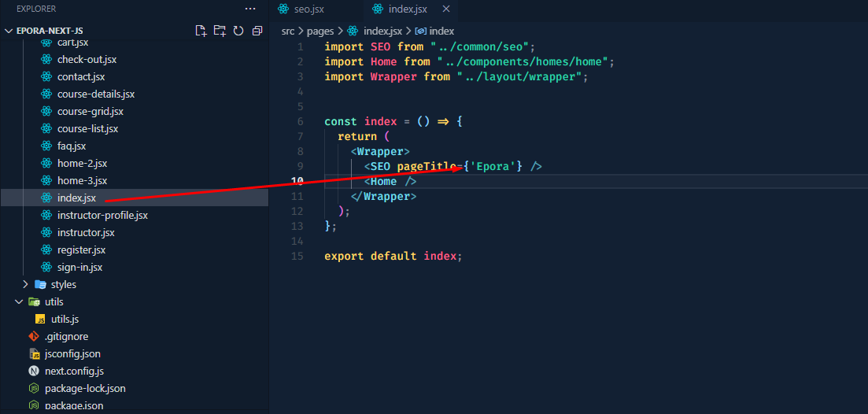Click the index symbol in breadcrumb
The image size is (868, 414).
[x=441, y=31]
